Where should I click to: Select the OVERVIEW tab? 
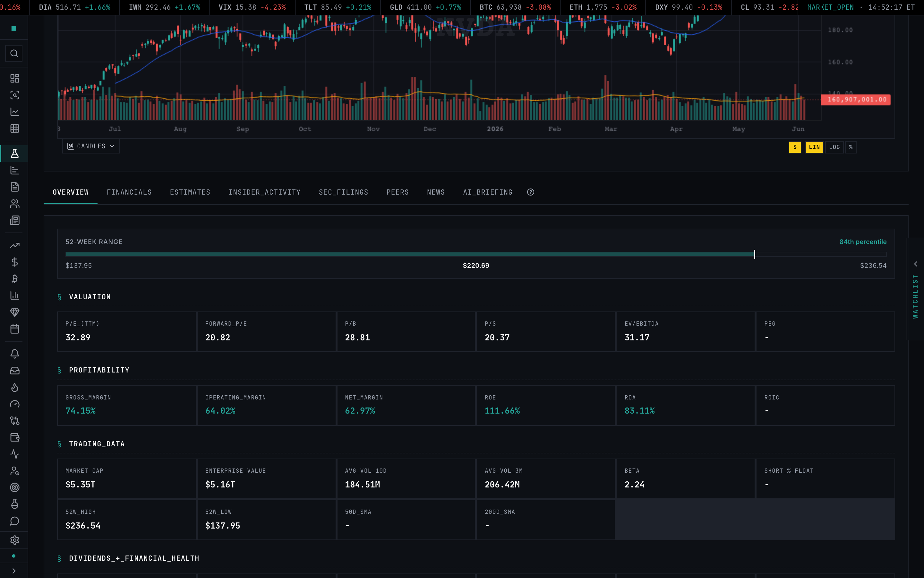tap(71, 192)
